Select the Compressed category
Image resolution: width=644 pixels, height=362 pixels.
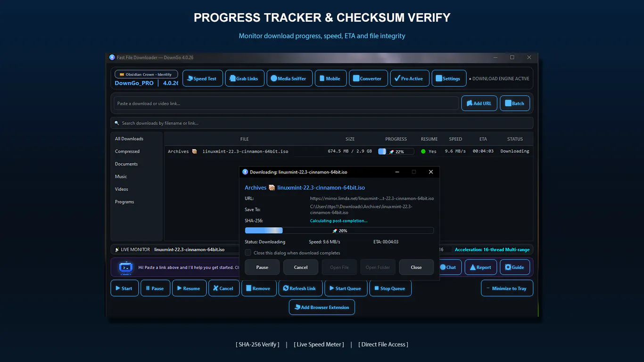[127, 151]
